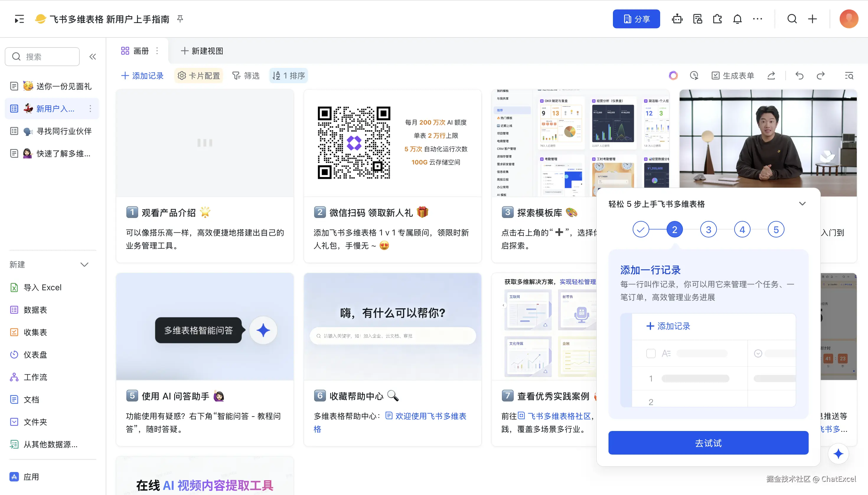Collapse the 轻松5步上手 guide panel chevron
Image resolution: width=868 pixels, height=495 pixels.
802,204
